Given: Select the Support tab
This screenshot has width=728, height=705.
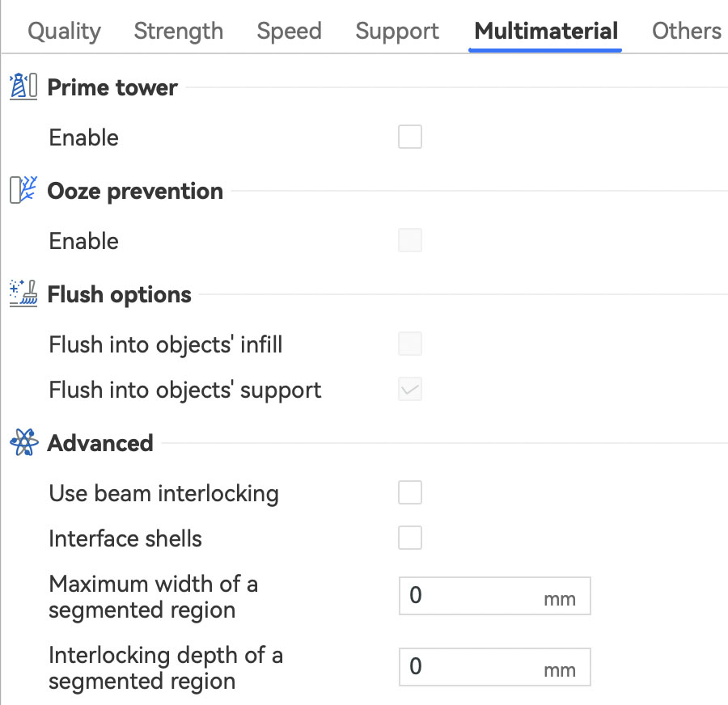Looking at the screenshot, I should [397, 32].
